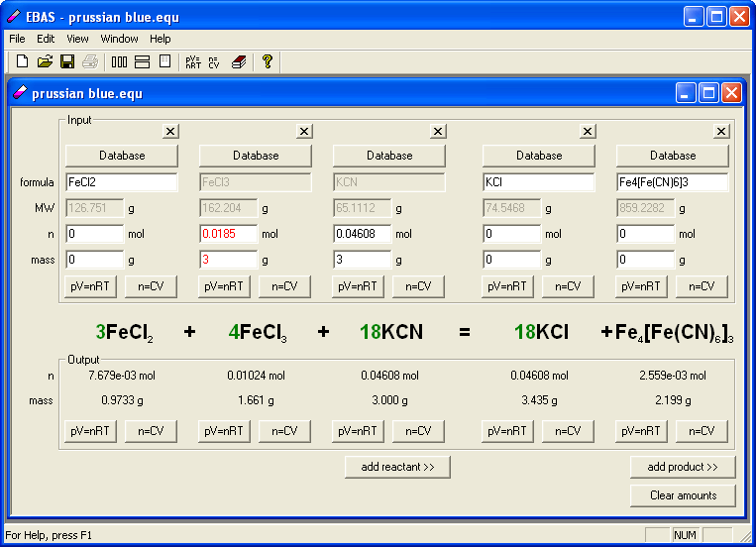Click the Print toolbar icon
The width and height of the screenshot is (756, 547).
90,61
